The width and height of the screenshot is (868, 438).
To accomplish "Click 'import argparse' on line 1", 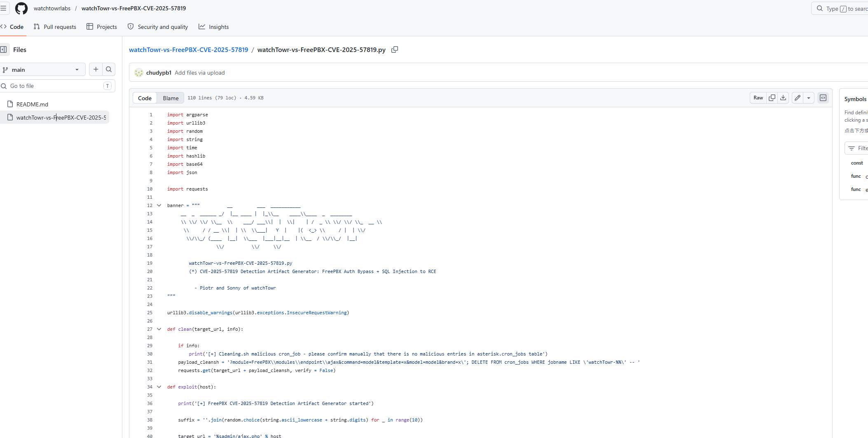I will click(x=187, y=115).
